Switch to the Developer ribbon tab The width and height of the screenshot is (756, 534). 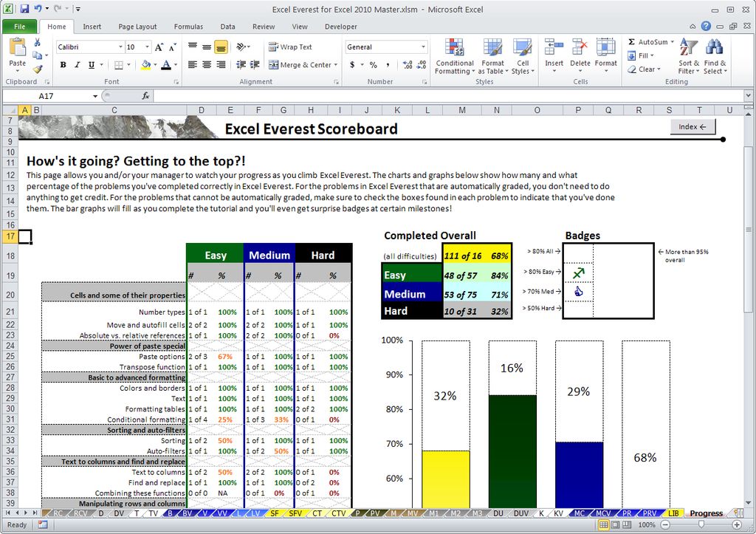point(340,27)
